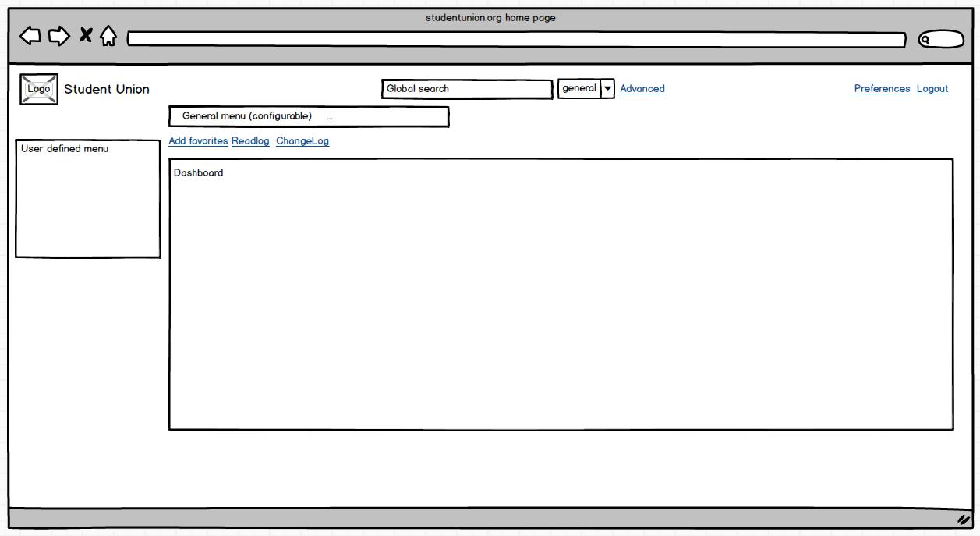Viewport: 980px width, 536px height.
Task: Click the resize grip in status bar
Action: [963, 519]
